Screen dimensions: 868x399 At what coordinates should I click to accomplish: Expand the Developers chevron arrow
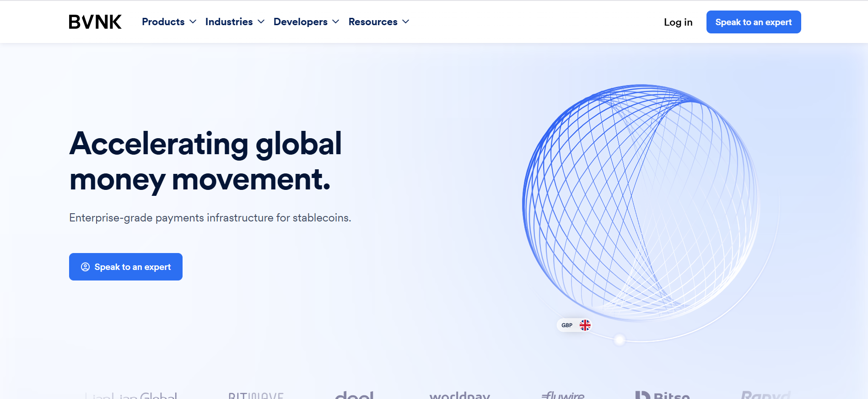point(335,22)
